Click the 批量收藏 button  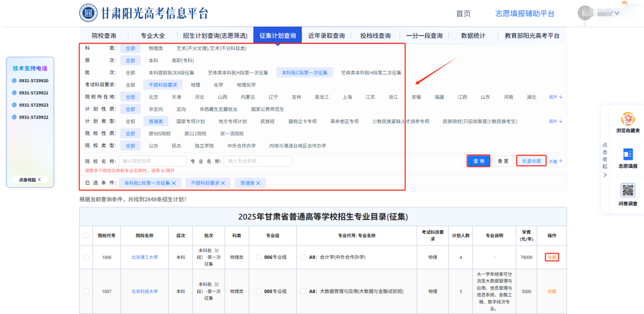coord(531,161)
